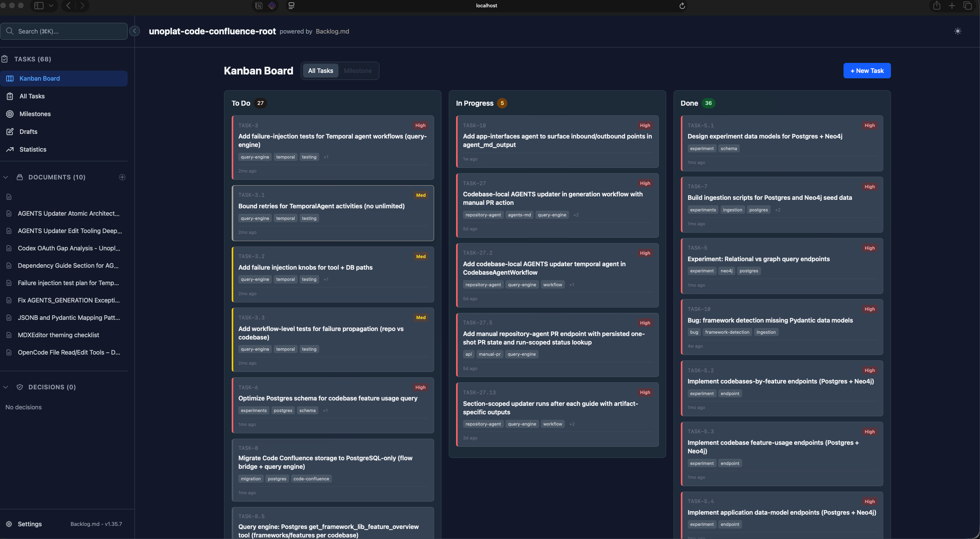Open Statistics via the chart icon
The width and height of the screenshot is (980, 539).
(10, 149)
